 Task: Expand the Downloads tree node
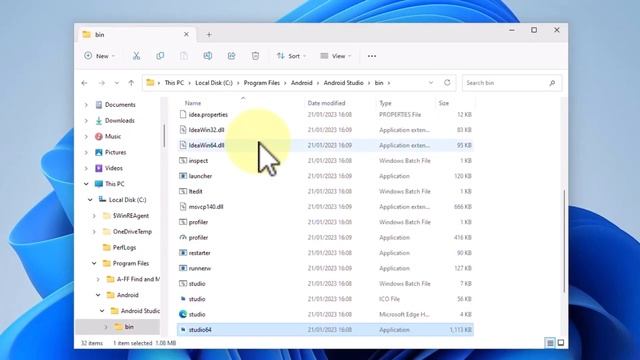86,121
